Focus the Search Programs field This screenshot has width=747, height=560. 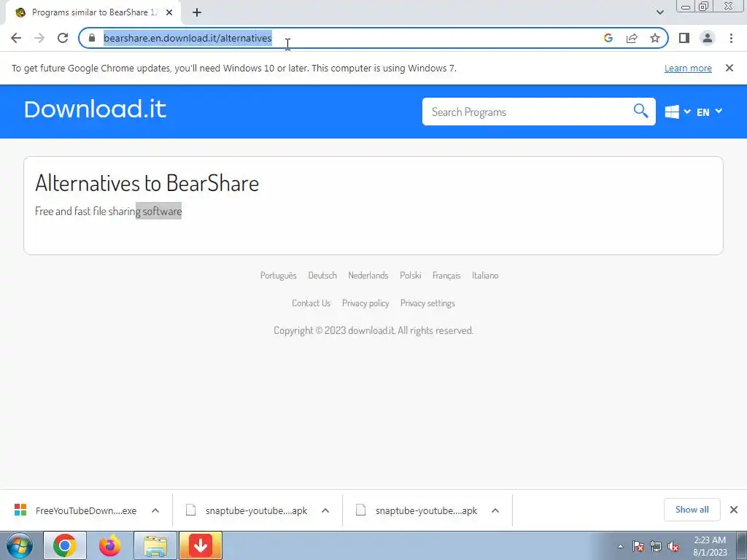pos(527,112)
